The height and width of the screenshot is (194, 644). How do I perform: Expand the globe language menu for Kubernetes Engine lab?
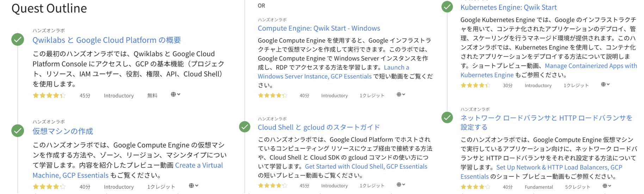[x=605, y=84]
